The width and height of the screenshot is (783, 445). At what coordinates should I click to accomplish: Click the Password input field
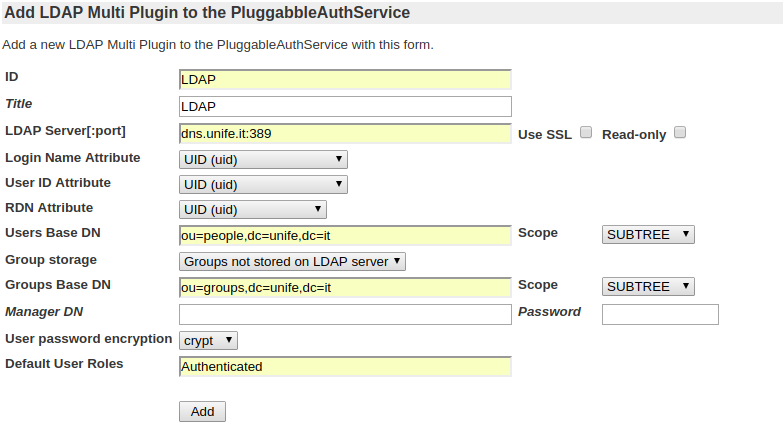tap(660, 314)
